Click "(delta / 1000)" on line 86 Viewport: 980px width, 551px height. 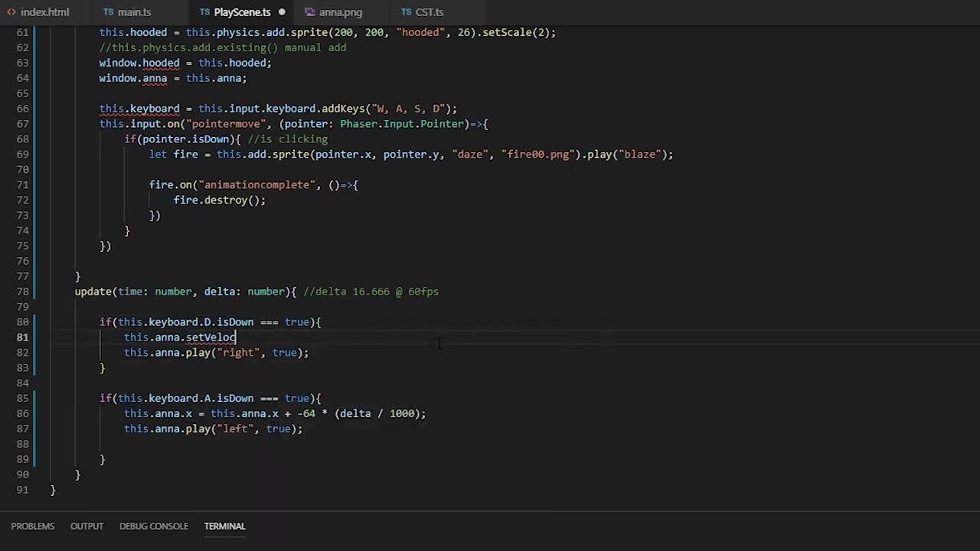(377, 414)
